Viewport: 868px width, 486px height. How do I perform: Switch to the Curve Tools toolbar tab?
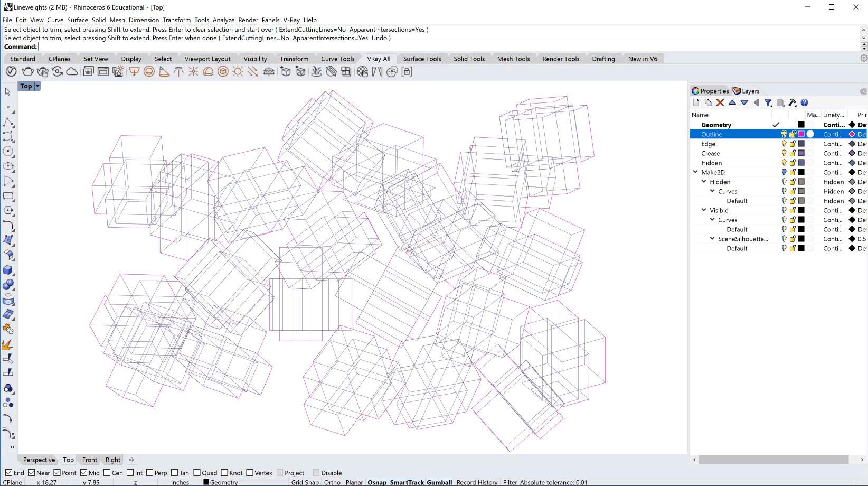coord(337,59)
